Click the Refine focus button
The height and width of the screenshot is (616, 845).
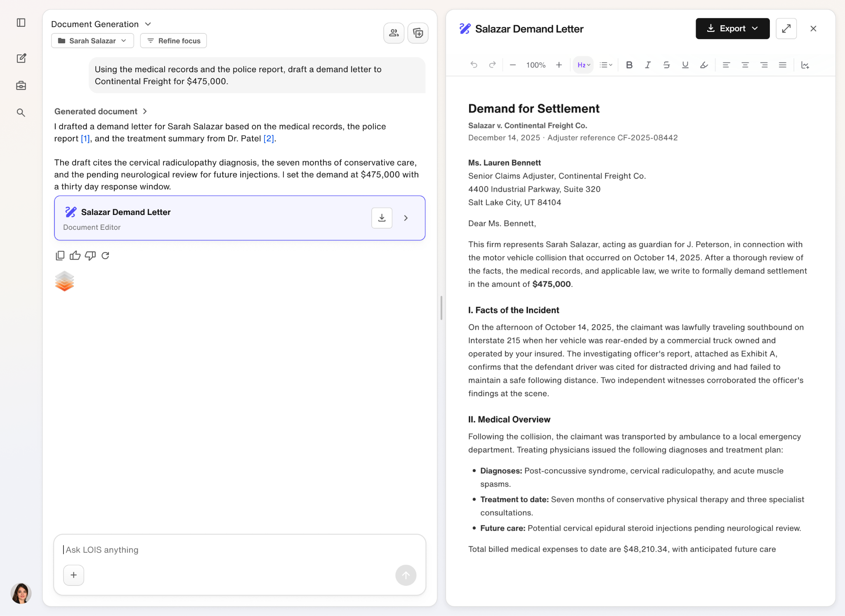click(x=173, y=40)
